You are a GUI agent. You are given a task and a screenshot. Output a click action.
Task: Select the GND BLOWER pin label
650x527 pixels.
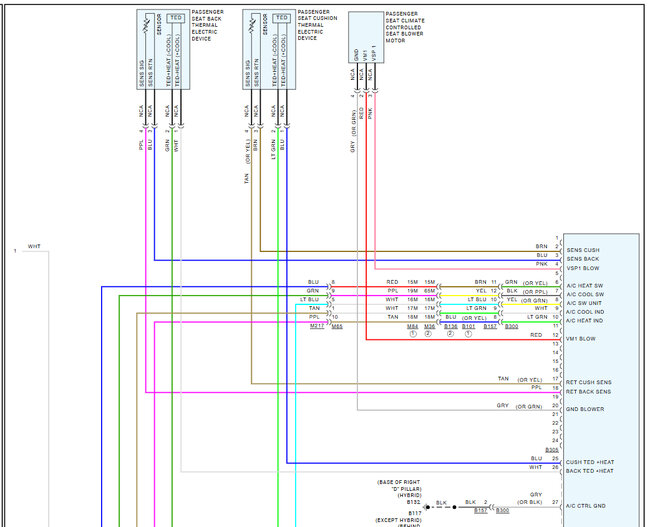pos(585,409)
